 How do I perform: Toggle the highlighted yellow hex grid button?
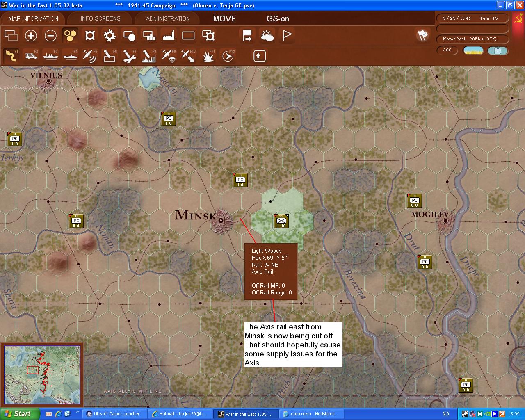pos(70,36)
